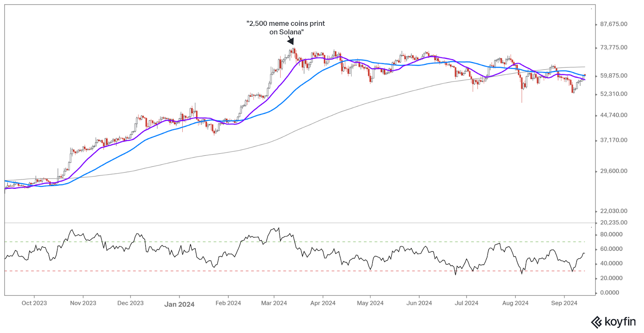Click the May 2024 date label
The image size is (644, 333).
tap(370, 303)
